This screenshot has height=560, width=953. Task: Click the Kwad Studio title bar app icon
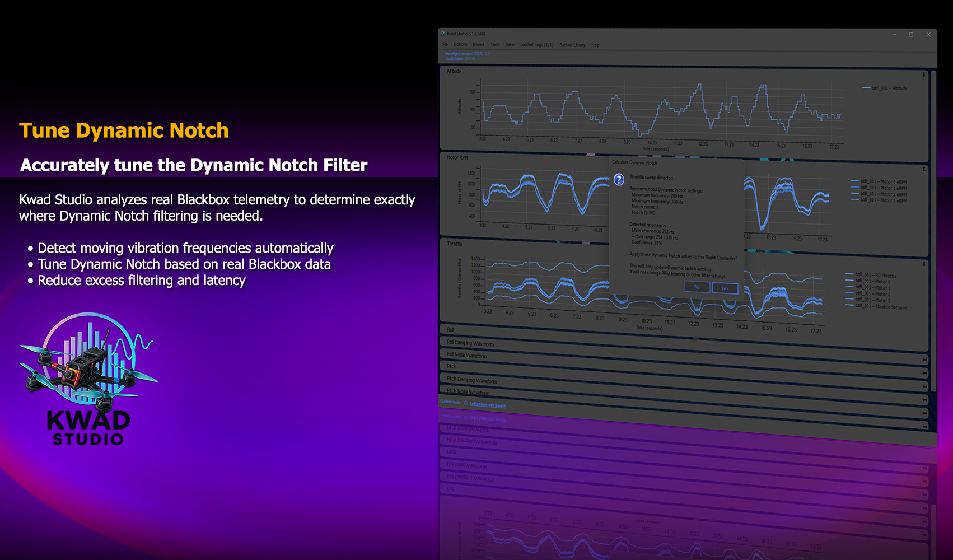click(442, 34)
